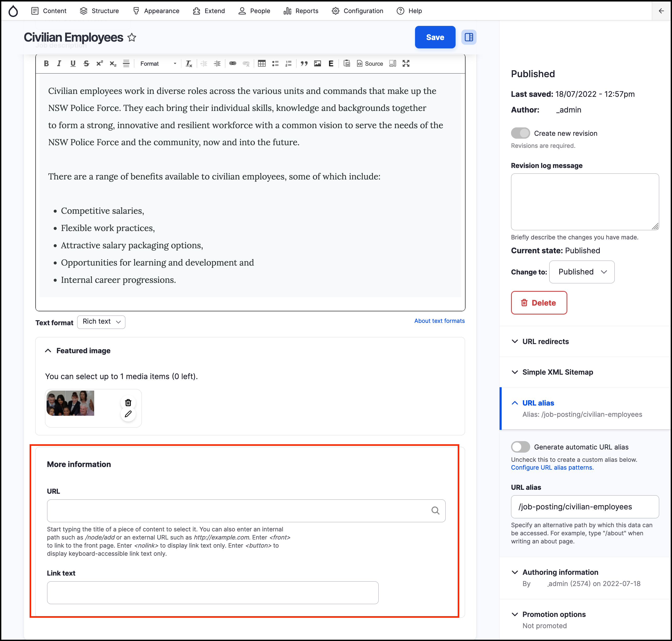The height and width of the screenshot is (641, 672).
Task: Insert an image via the editor toolbar
Action: (317, 64)
